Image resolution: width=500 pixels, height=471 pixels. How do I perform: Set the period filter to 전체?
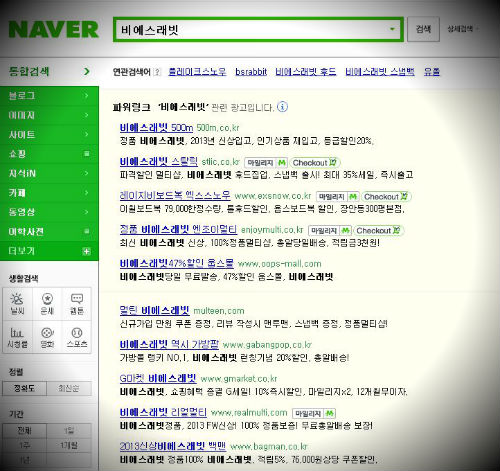[24, 431]
